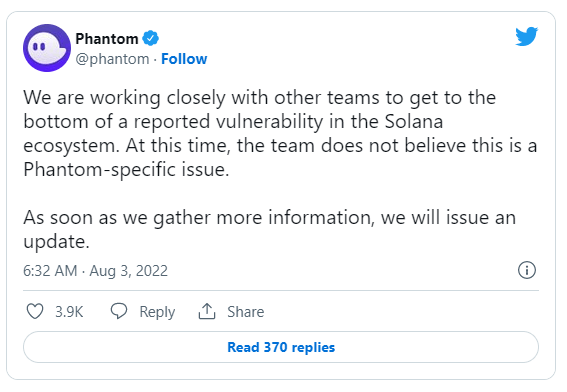This screenshot has width=567, height=392.
Task: Like the tweet with heart icon
Action: pos(35,311)
